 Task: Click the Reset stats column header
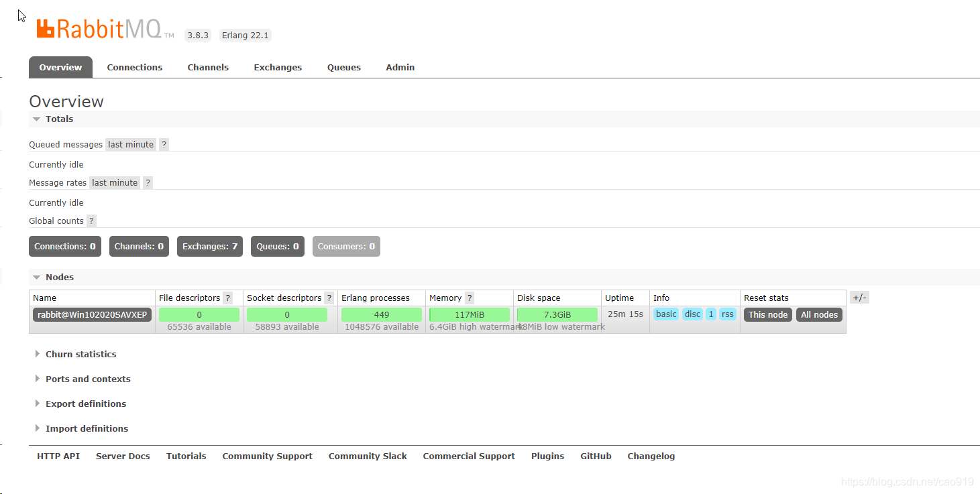coord(766,298)
